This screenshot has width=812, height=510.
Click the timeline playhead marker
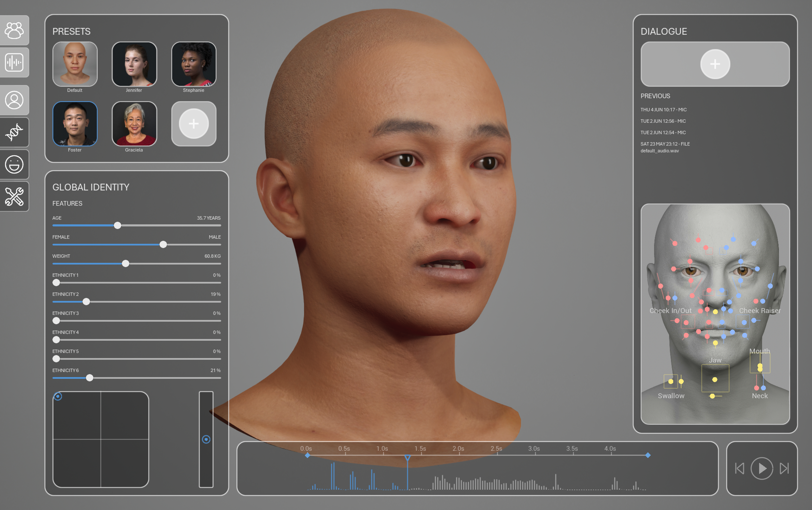tap(407, 458)
